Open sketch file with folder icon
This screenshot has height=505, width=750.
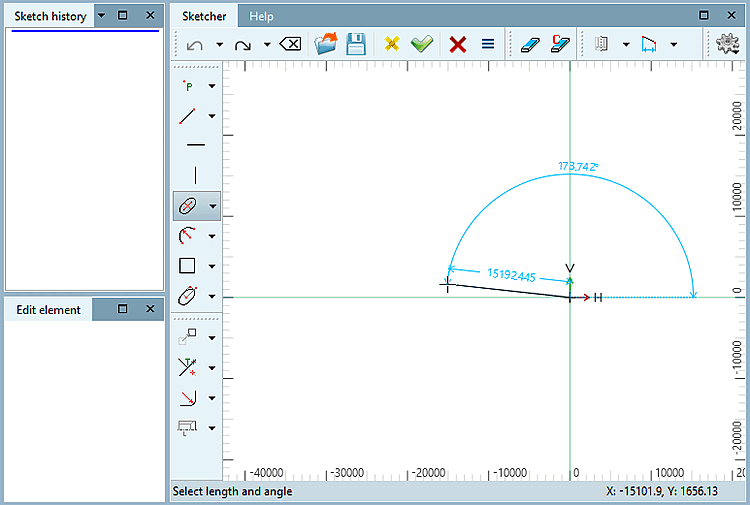click(x=326, y=44)
